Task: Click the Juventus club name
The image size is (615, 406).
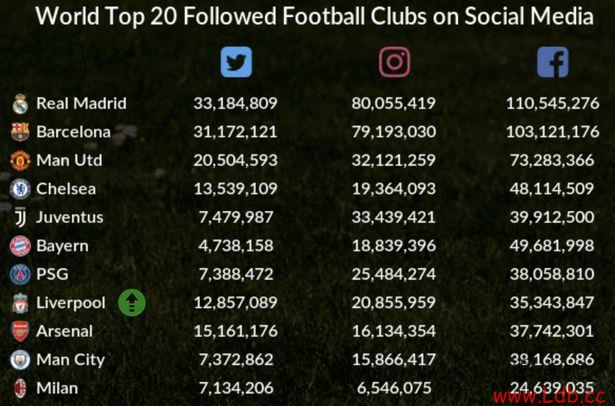Action: (x=70, y=217)
